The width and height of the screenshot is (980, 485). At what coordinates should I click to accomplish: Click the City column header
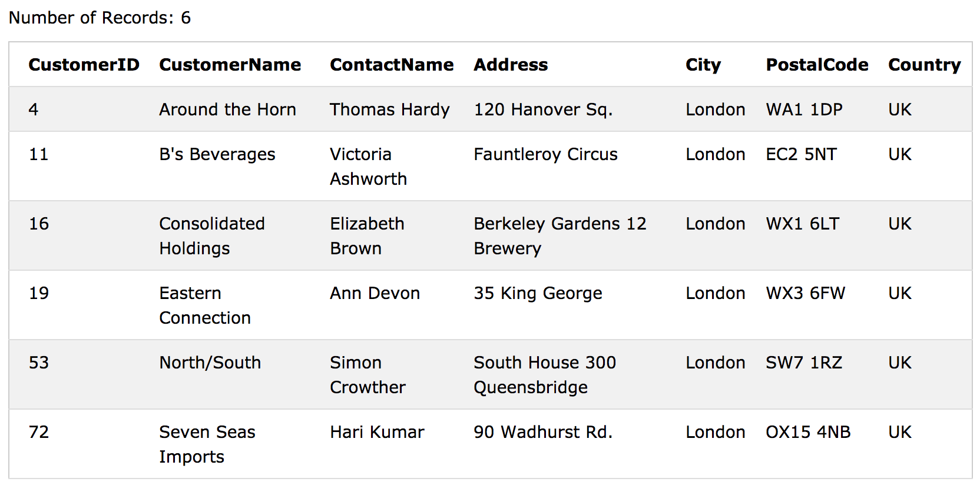point(703,65)
